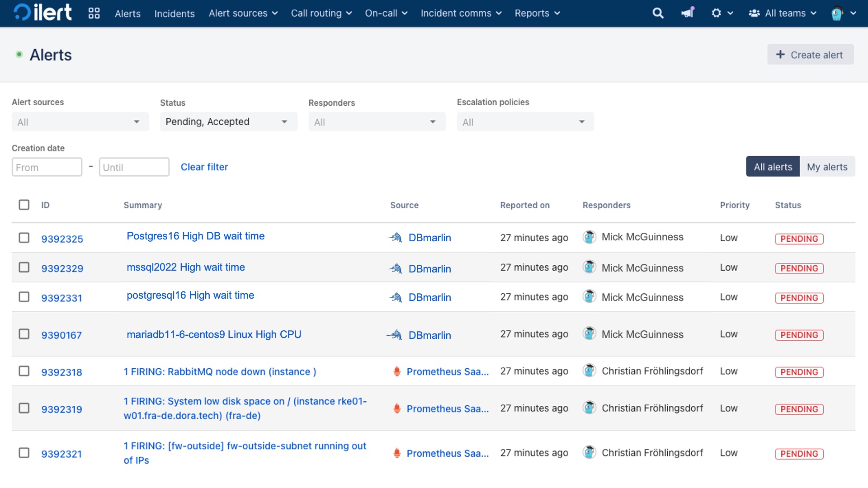The height and width of the screenshot is (488, 868).
Task: Select checkbox for alert 9390167
Action: tap(24, 334)
